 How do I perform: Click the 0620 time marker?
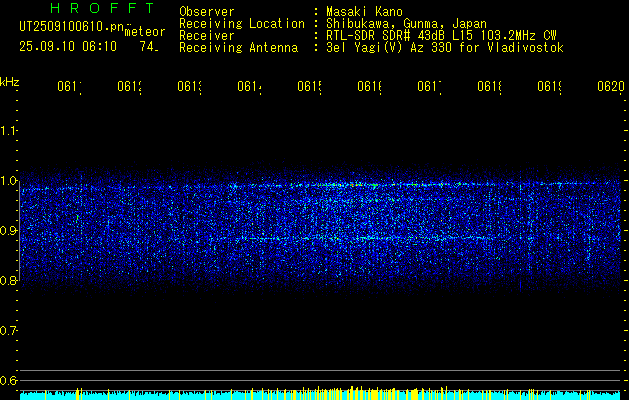[x=611, y=86]
